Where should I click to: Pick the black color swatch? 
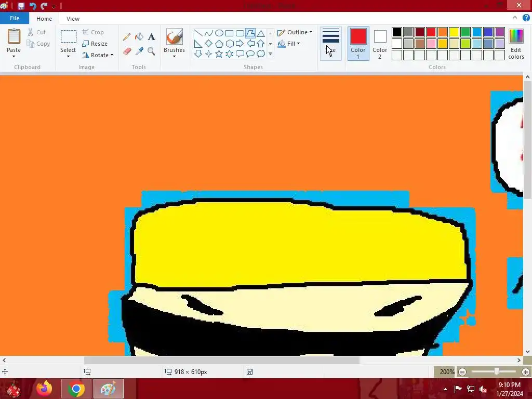point(396,32)
